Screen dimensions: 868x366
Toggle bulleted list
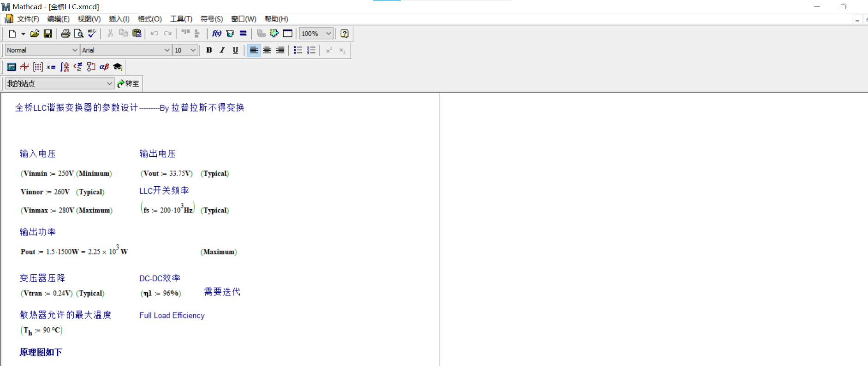click(298, 50)
